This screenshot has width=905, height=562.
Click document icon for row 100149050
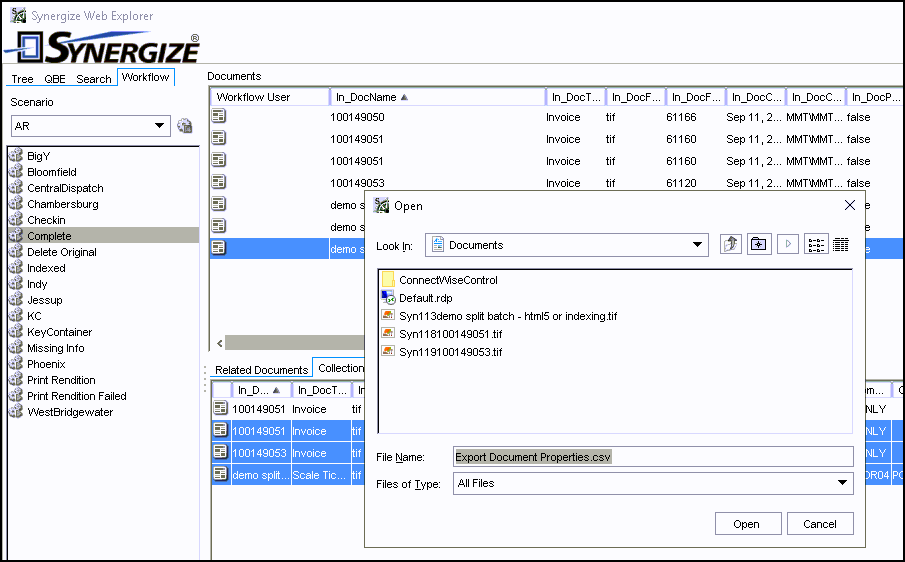tap(219, 116)
